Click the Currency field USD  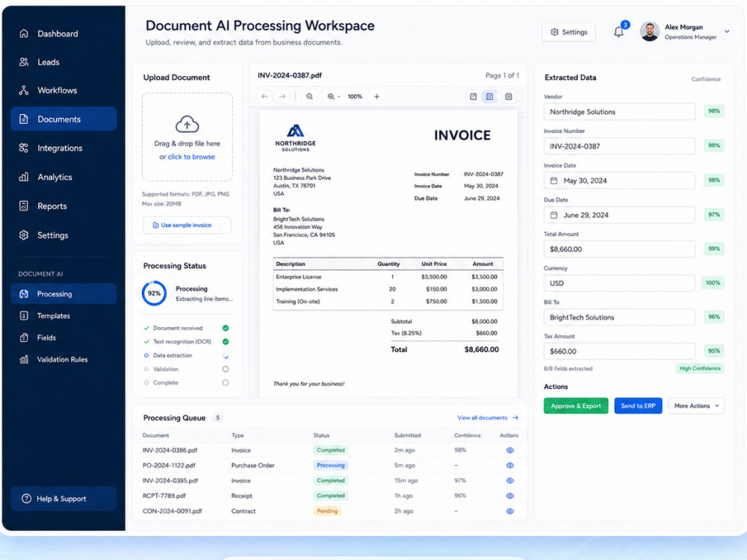coord(619,283)
